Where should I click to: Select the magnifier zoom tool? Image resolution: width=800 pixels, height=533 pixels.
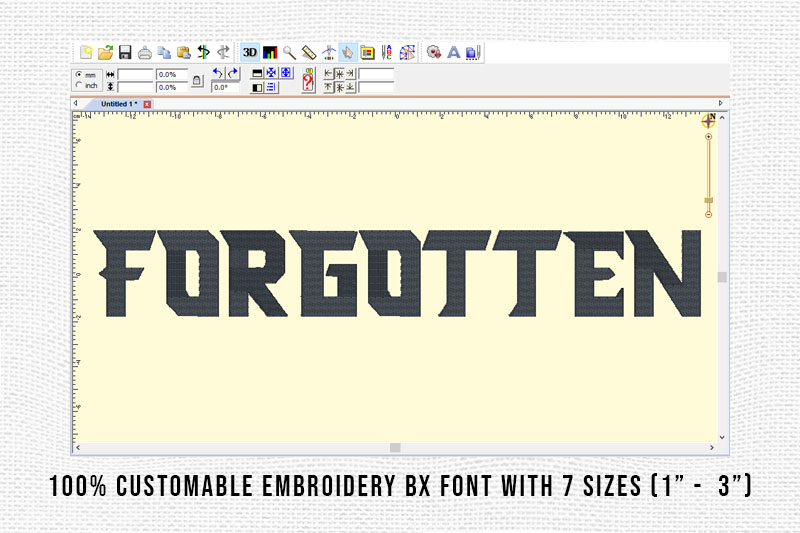tap(289, 53)
